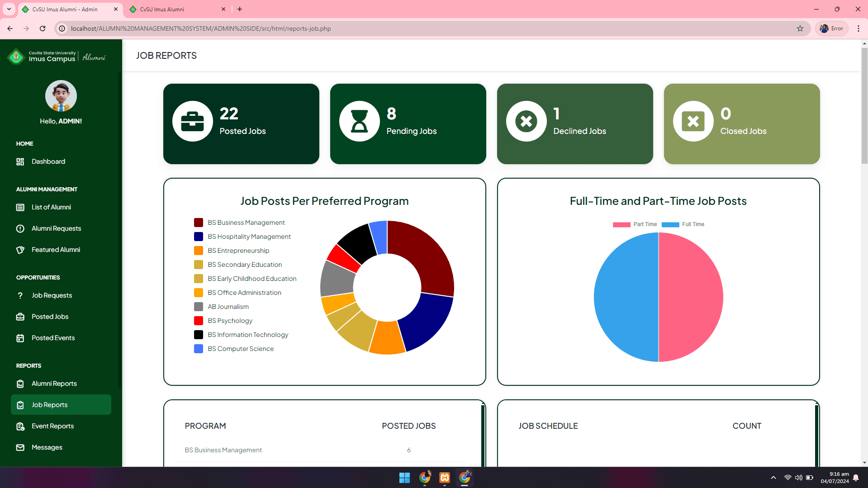
Task: Open the browser tab search dropdown
Action: (x=9, y=9)
